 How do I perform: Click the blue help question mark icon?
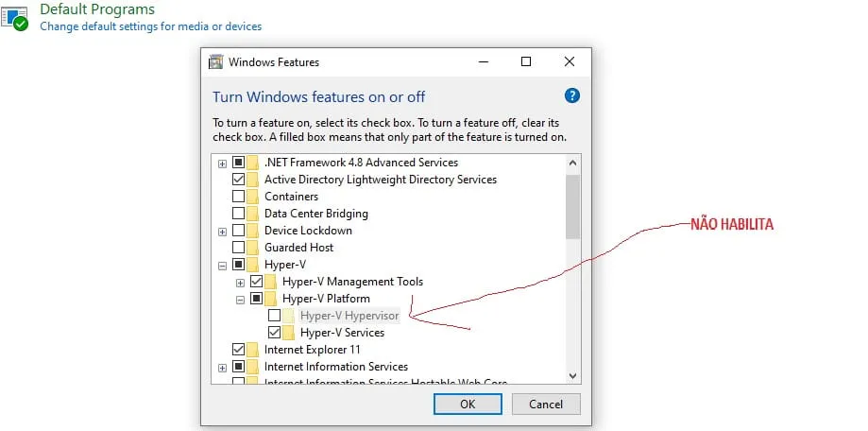pyautogui.click(x=571, y=95)
